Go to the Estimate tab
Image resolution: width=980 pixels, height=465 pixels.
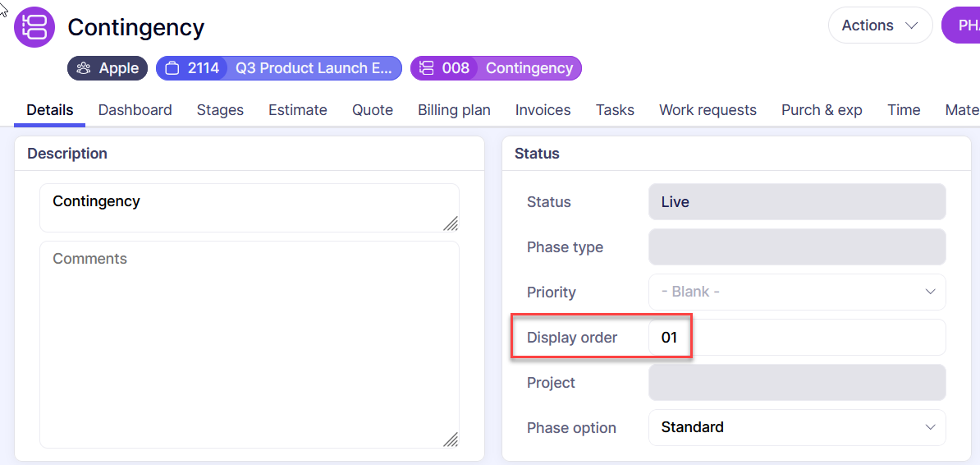click(x=297, y=110)
